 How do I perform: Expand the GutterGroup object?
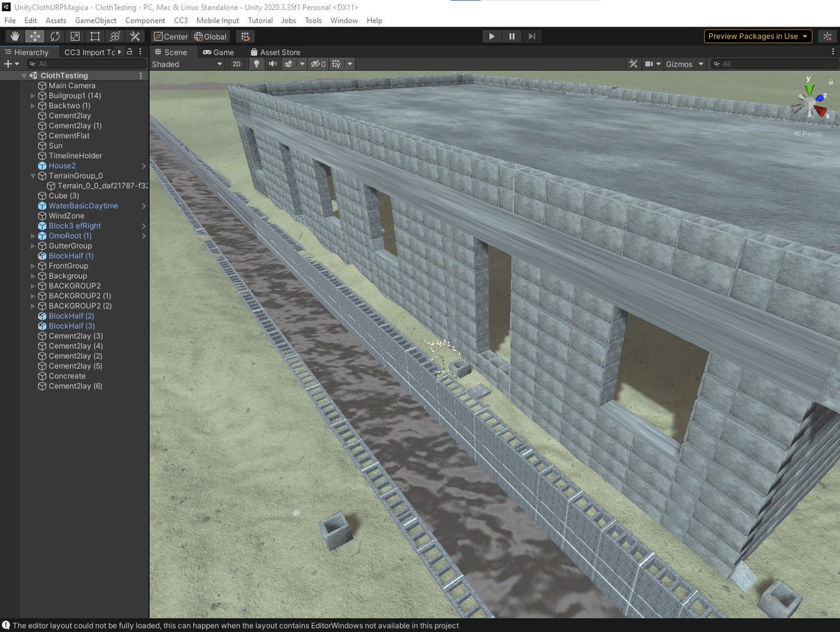tap(34, 246)
